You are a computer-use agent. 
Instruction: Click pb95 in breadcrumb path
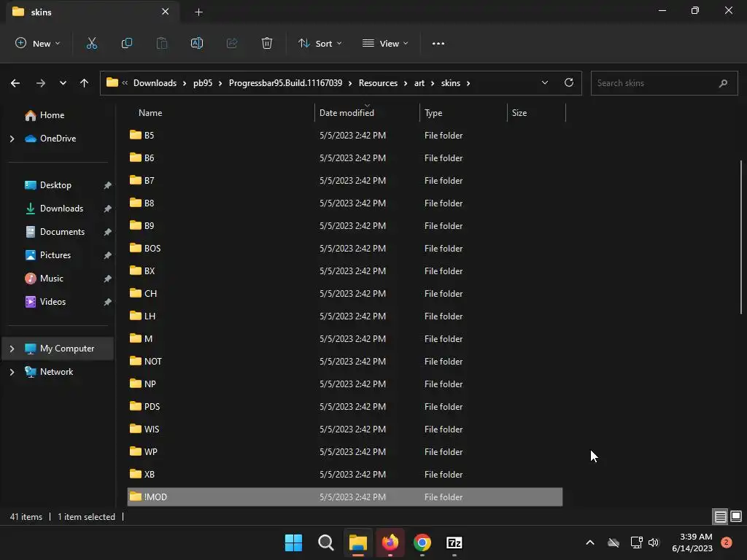click(203, 83)
